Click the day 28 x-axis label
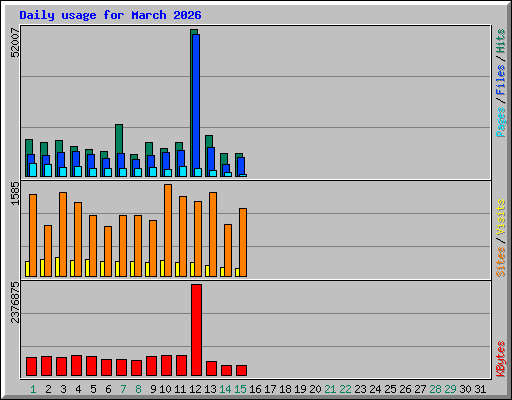The height and width of the screenshot is (400, 512). (x=435, y=389)
